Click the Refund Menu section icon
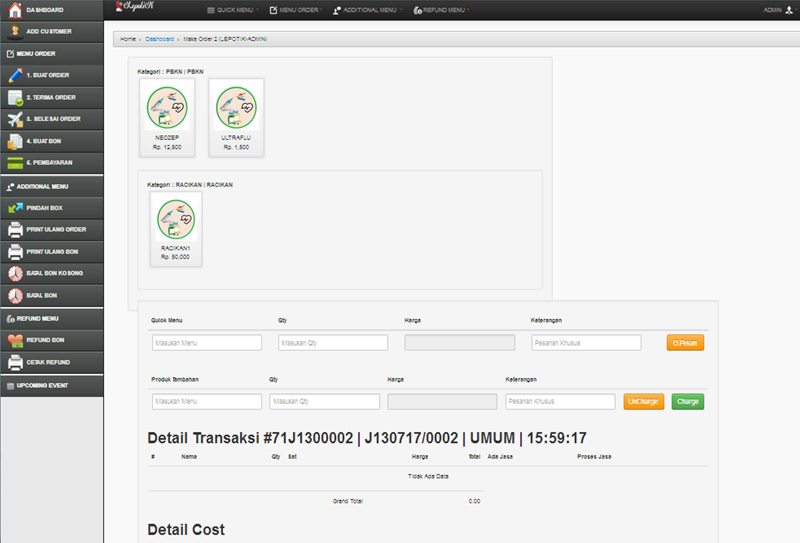800x543 pixels. [10, 319]
